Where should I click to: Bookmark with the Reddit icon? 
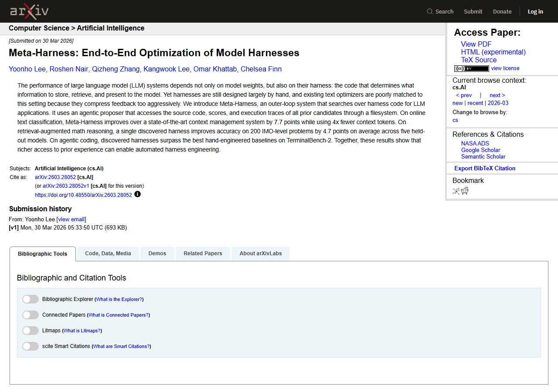click(x=465, y=191)
